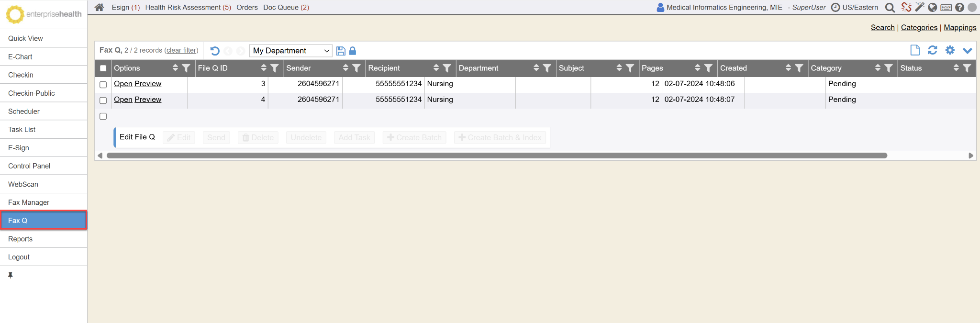The width and height of the screenshot is (980, 323).
Task: Click the home icon in top bar
Action: 99,7
